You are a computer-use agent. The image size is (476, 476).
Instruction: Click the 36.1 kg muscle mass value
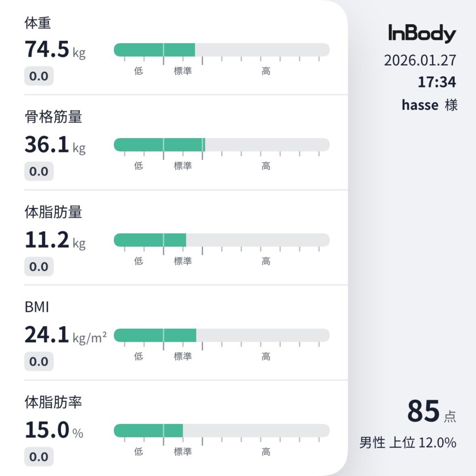(54, 145)
